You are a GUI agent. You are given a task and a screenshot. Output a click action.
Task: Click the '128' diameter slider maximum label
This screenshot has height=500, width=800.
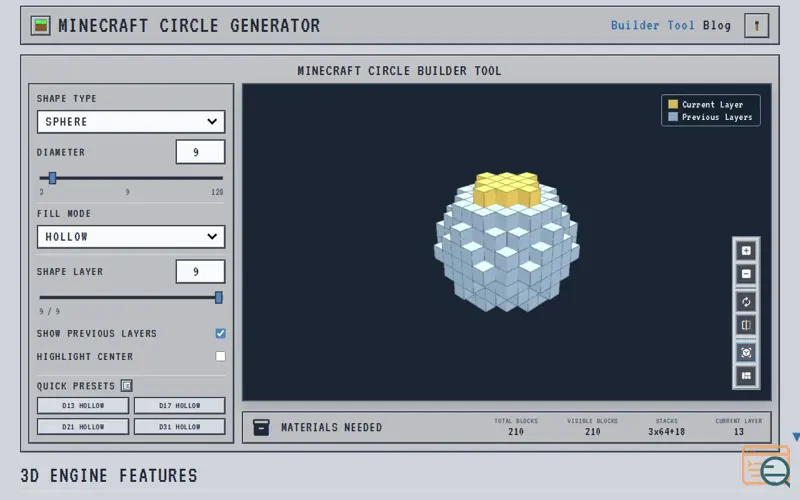pos(217,192)
